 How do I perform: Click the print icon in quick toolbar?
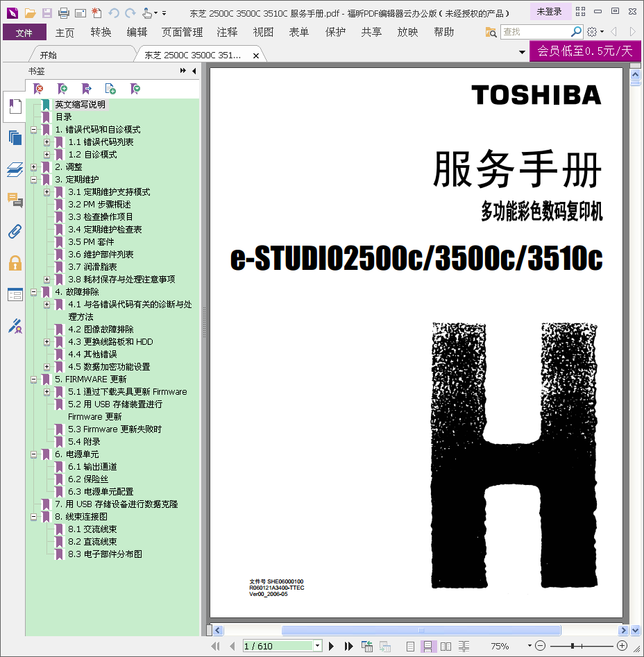(x=64, y=13)
